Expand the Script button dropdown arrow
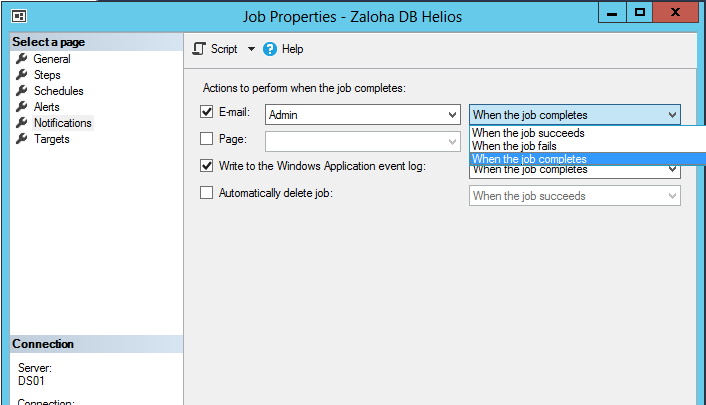The image size is (706, 405). (251, 49)
